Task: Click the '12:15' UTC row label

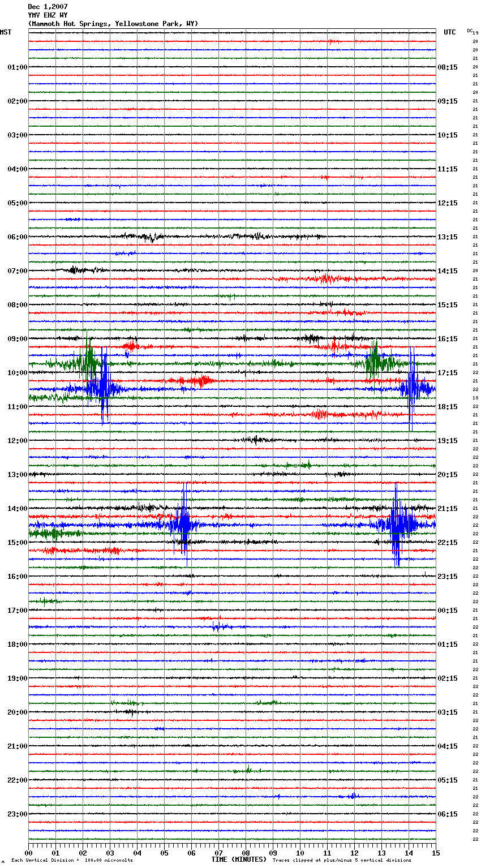Action: click(448, 203)
